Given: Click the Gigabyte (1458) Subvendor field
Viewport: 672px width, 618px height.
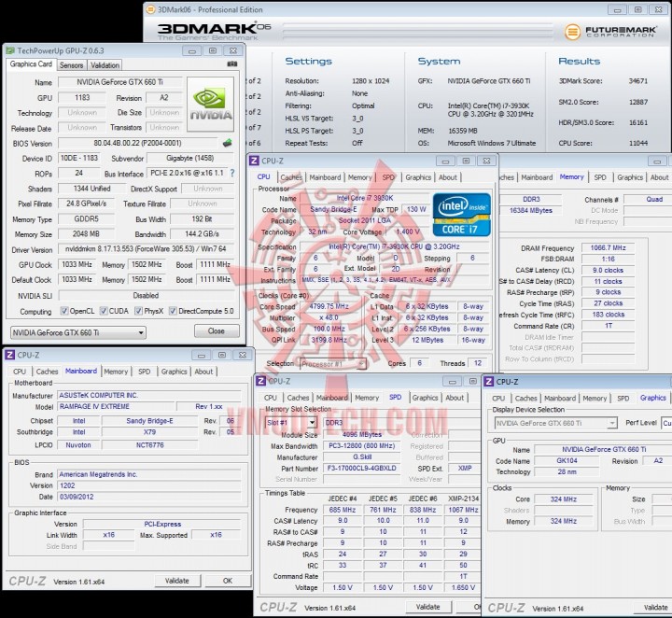Looking at the screenshot, I should click(190, 158).
